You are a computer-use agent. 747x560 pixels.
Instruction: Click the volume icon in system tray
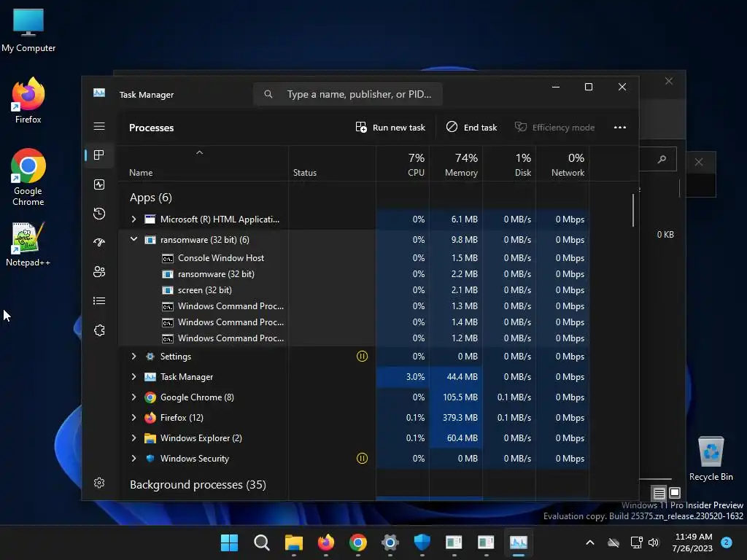coord(654,542)
